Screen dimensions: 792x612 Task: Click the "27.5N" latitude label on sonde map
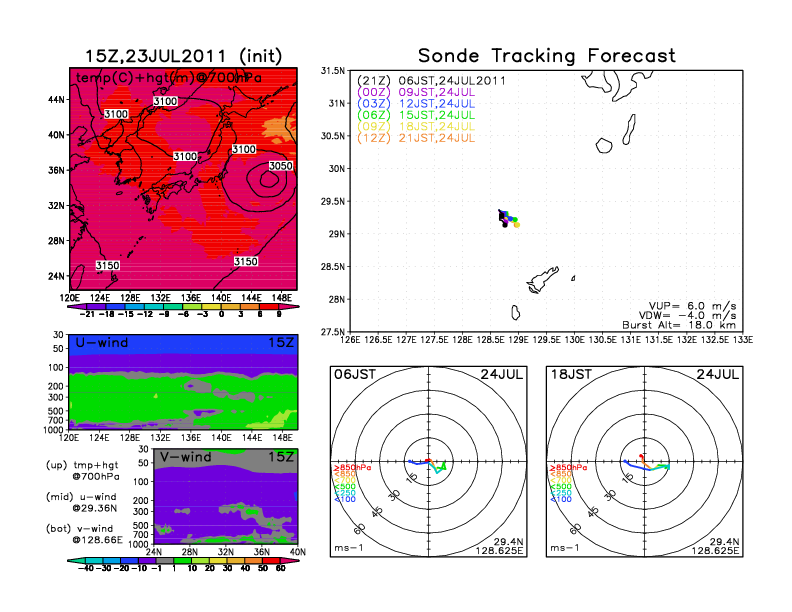pos(333,332)
